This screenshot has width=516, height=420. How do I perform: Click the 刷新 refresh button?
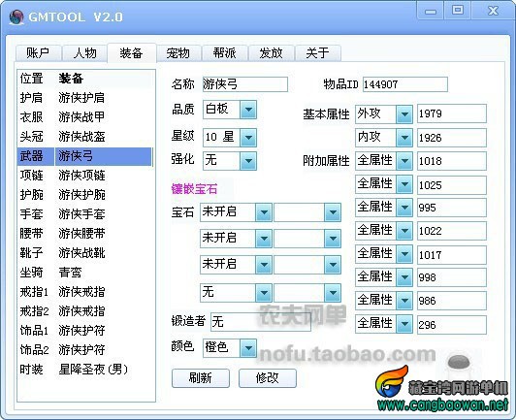pos(201,378)
